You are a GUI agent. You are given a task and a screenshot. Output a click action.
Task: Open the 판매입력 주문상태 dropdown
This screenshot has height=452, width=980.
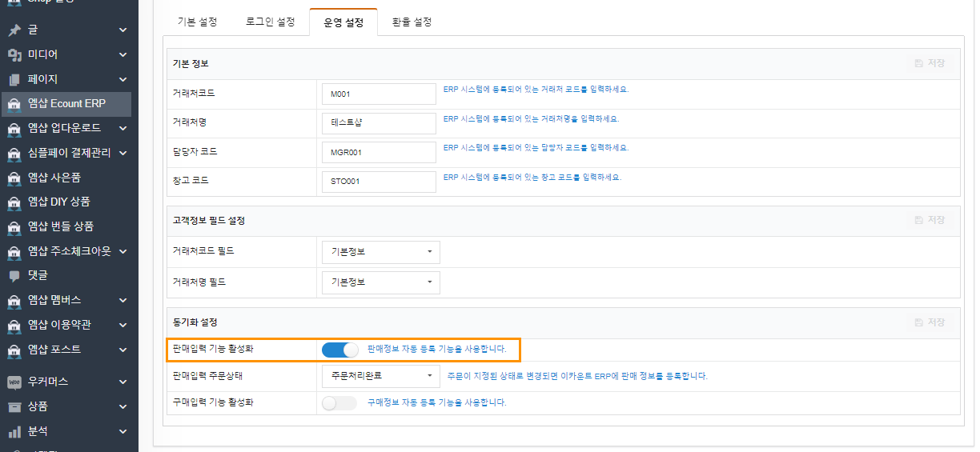pyautogui.click(x=380, y=376)
